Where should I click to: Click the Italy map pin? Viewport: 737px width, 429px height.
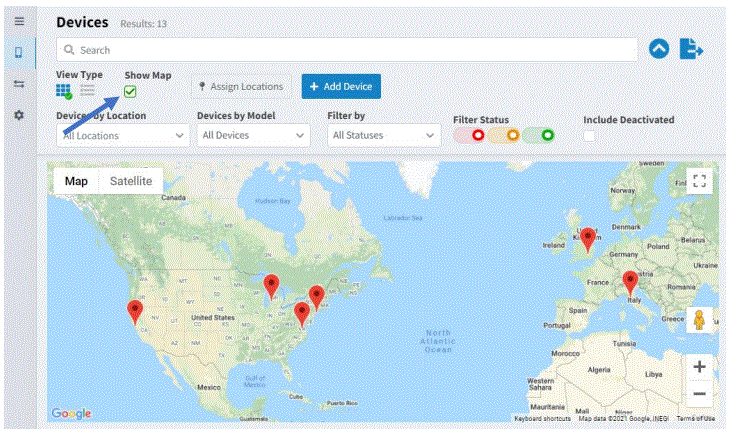point(630,284)
